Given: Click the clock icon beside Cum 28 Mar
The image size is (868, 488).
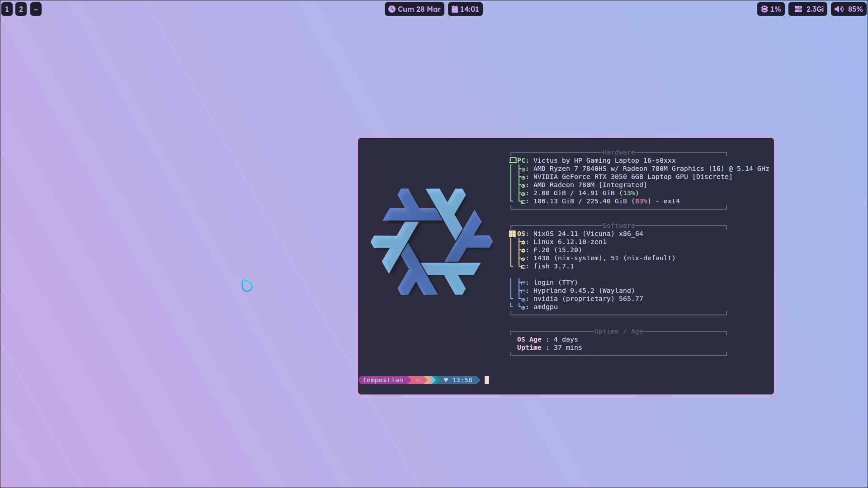Looking at the screenshot, I should (x=392, y=9).
